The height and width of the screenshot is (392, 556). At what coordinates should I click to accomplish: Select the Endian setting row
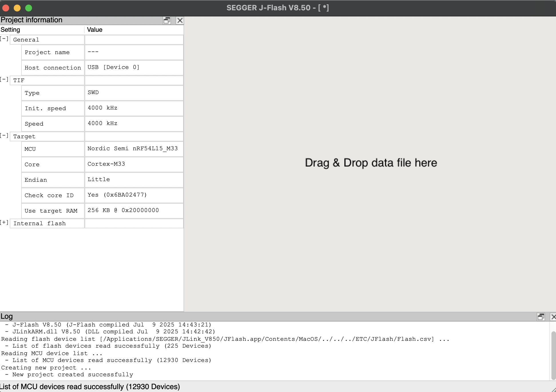coord(53,180)
